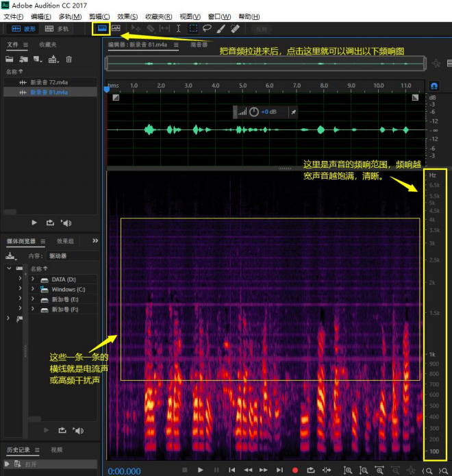Image resolution: width=452 pixels, height=476 pixels.
Task: Select file 新录音 81.m4a
Action: (51, 92)
